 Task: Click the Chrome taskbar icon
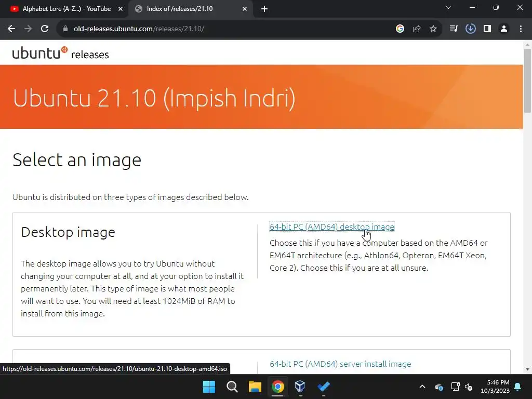pos(277,387)
